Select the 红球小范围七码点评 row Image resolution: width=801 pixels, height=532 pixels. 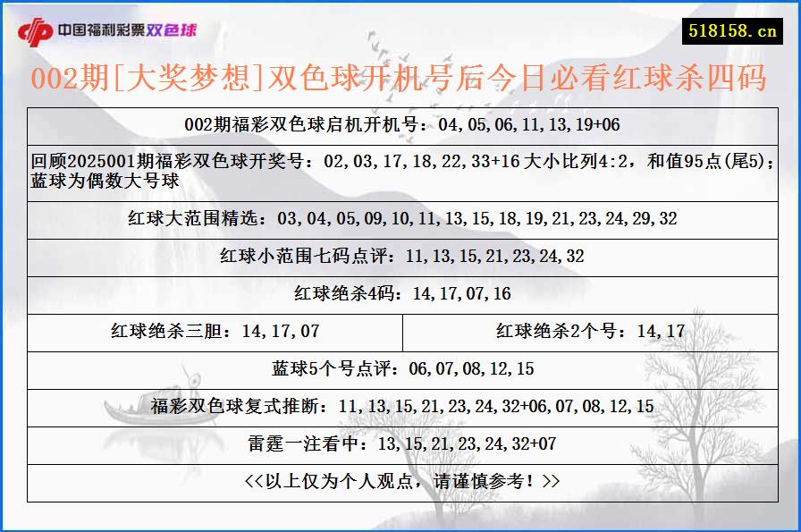click(400, 258)
